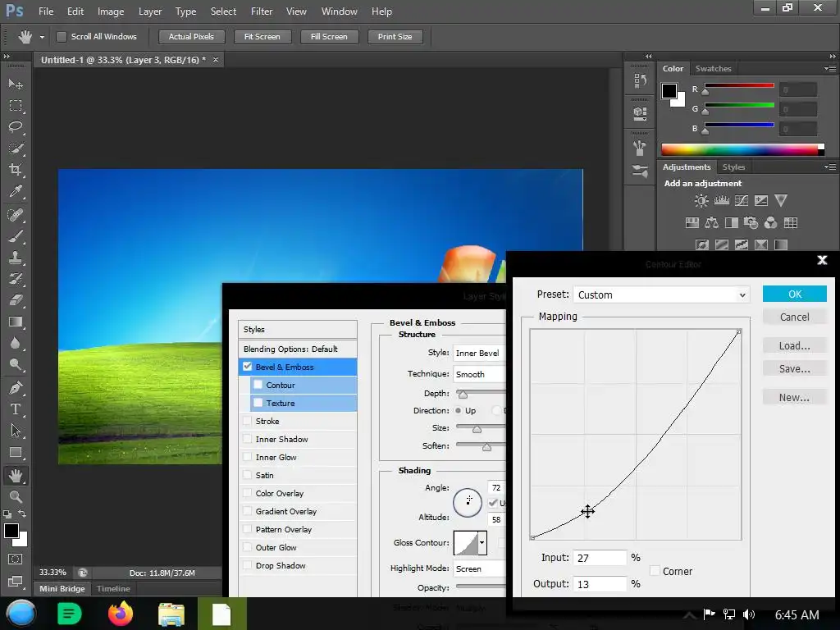The image size is (840, 630).
Task: Enable the Stroke layer style
Action: (247, 421)
